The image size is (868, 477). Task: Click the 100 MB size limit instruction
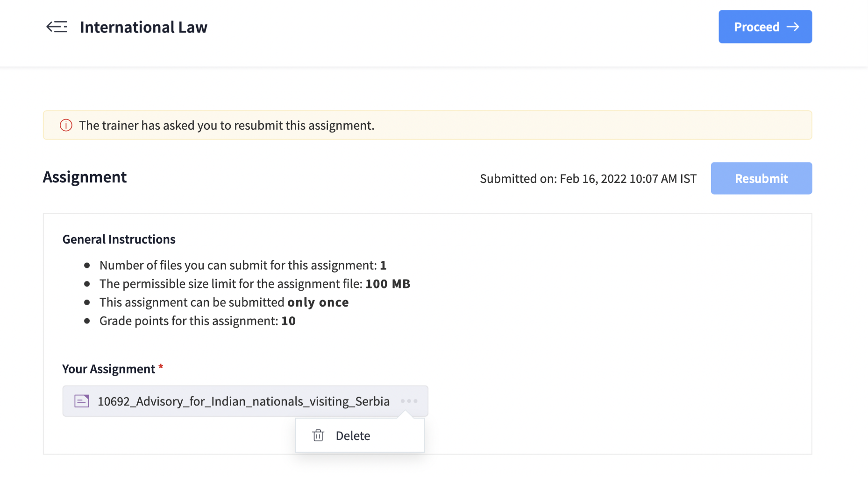255,284
